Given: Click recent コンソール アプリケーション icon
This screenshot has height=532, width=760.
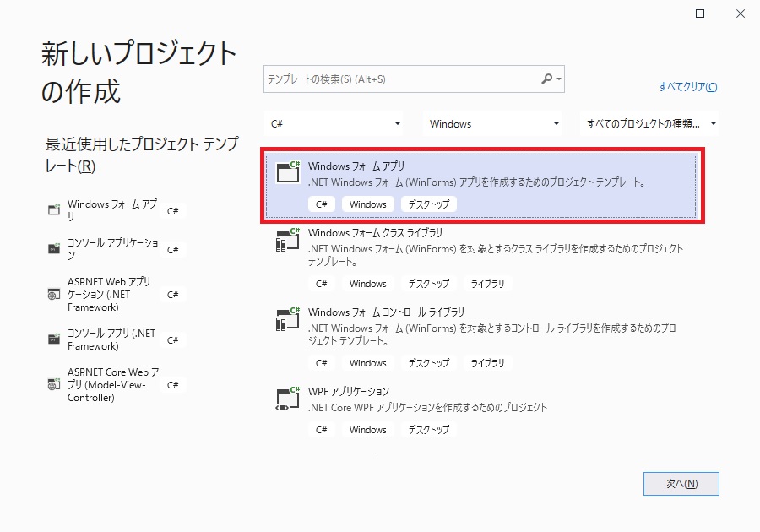Looking at the screenshot, I should [54, 249].
